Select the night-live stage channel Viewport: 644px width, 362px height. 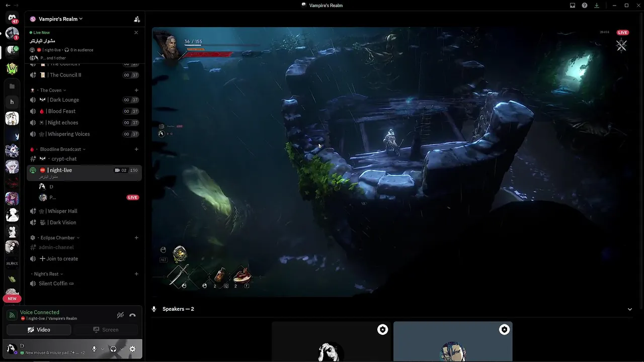pos(84,172)
